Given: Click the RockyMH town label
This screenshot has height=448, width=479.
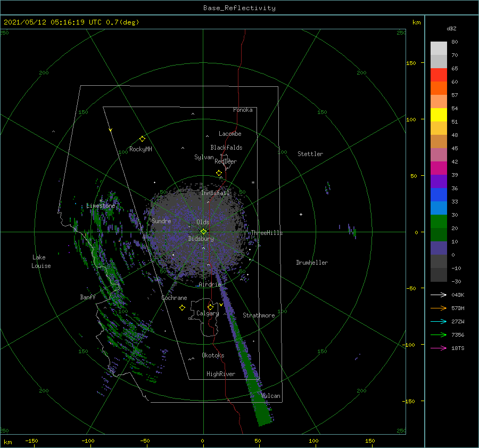Looking at the screenshot, I should (x=141, y=149).
